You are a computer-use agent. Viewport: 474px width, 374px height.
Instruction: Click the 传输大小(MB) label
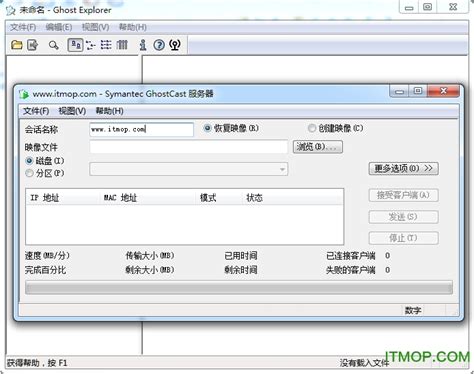pos(150,256)
